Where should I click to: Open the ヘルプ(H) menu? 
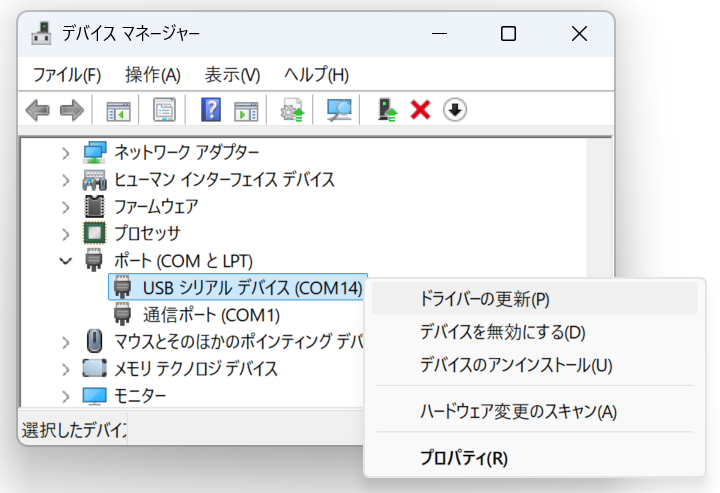[x=316, y=74]
